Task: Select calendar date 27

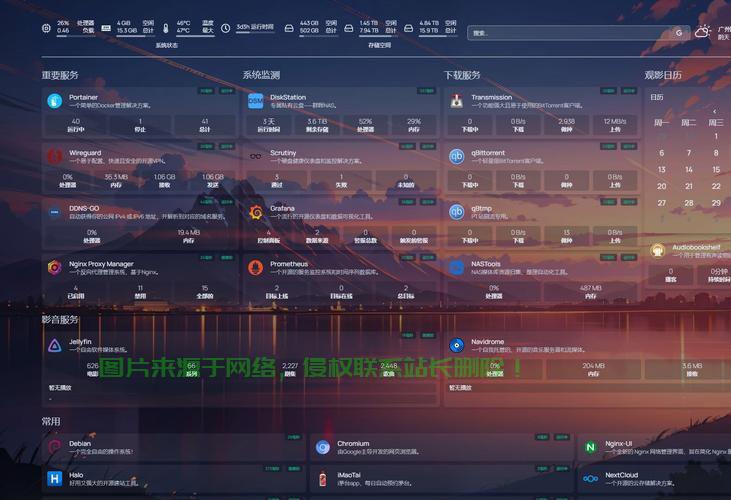Action: coord(662,203)
